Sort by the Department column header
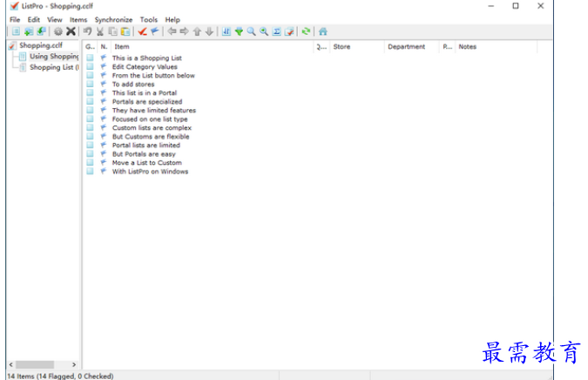 pos(412,46)
